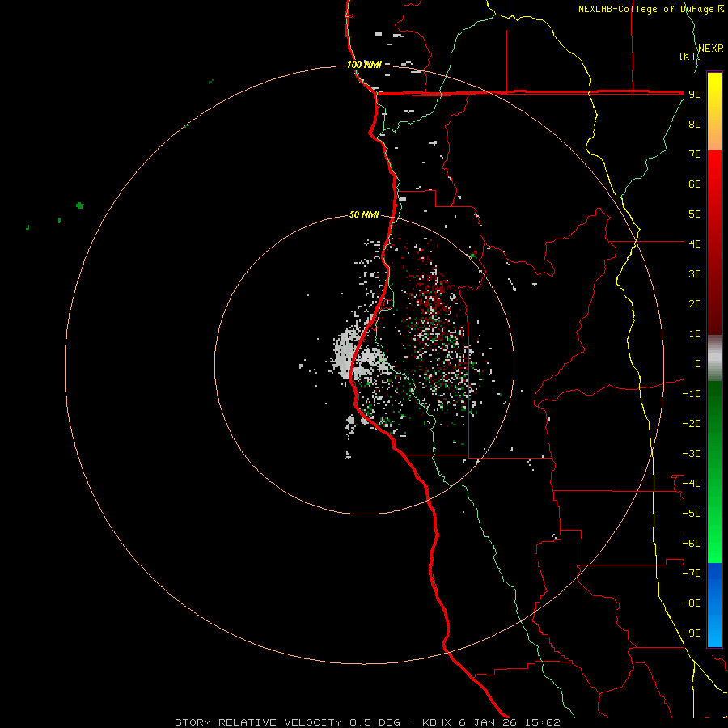Click the -10 scale value
Viewport: 728px width, 728px height.
[692, 394]
